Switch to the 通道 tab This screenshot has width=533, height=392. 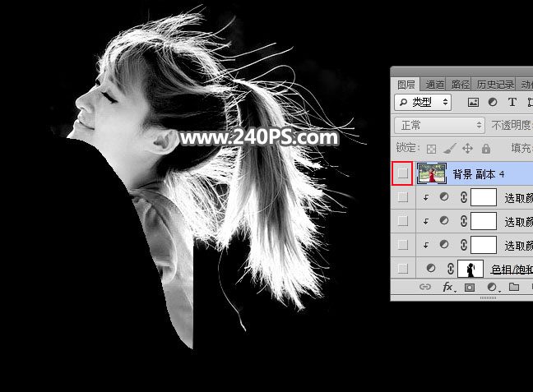(435, 84)
